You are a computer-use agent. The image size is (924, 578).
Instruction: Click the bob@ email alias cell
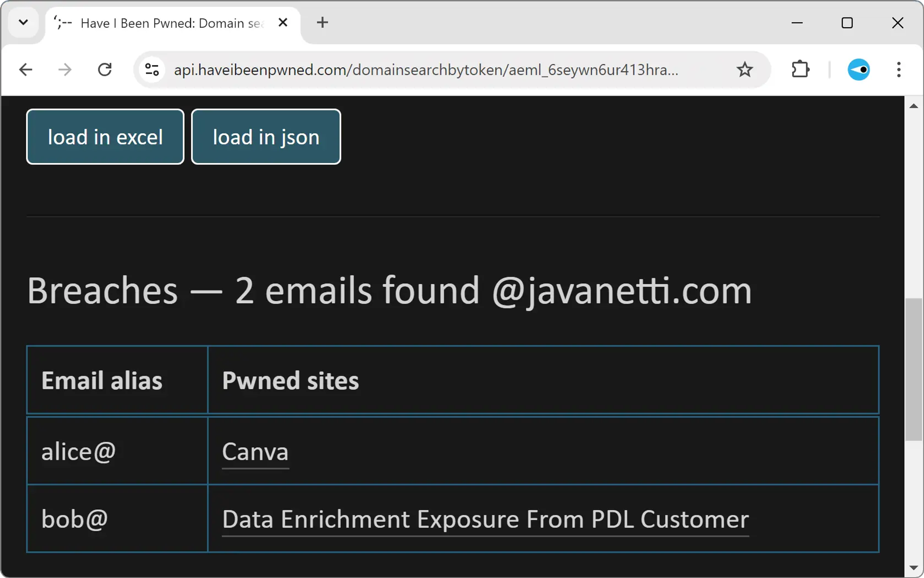point(117,518)
